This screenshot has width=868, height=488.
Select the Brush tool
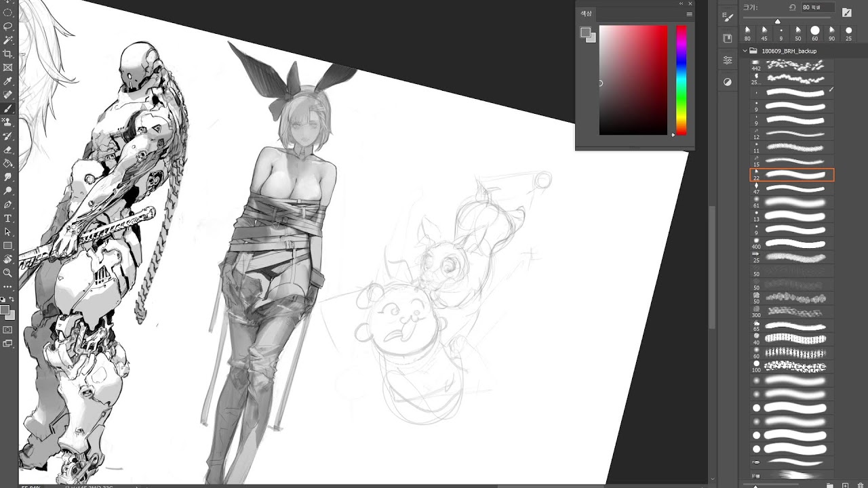[x=8, y=108]
